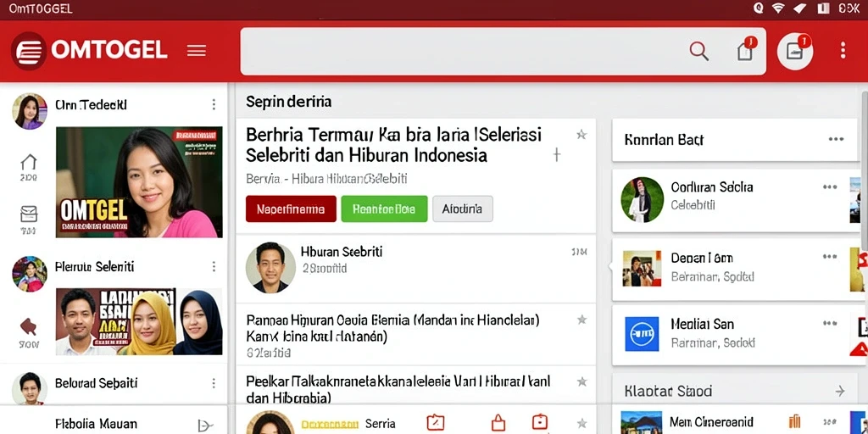Open the OMTGEL woman banner image

[x=139, y=182]
